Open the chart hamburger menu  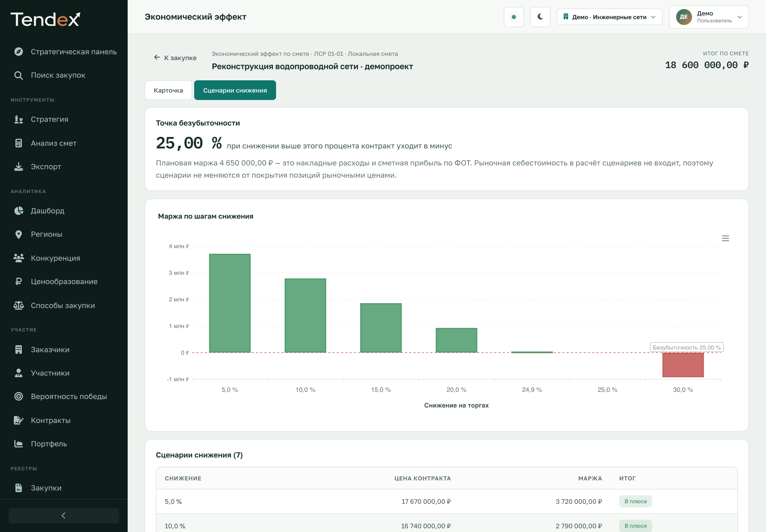725,238
